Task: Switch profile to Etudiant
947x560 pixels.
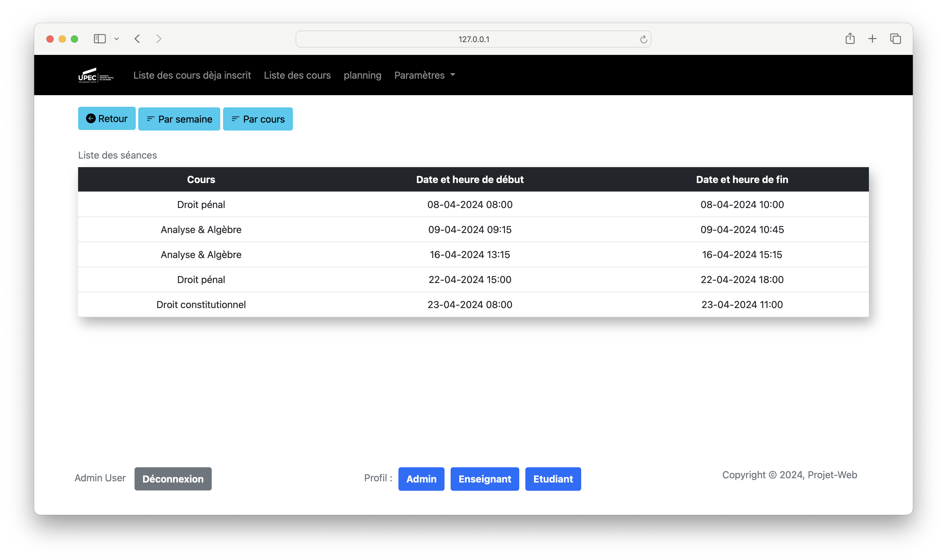Action: (x=553, y=479)
